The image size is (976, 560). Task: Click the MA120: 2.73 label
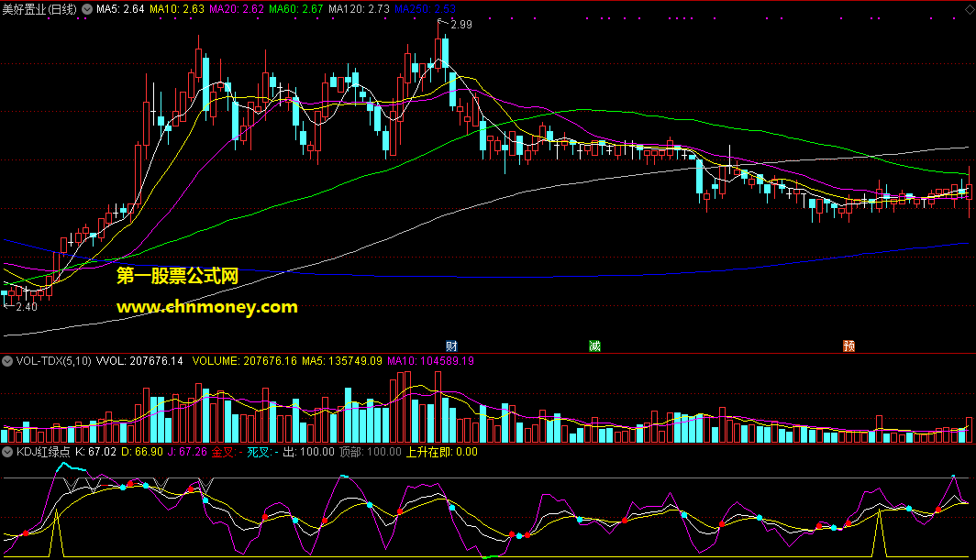point(360,9)
